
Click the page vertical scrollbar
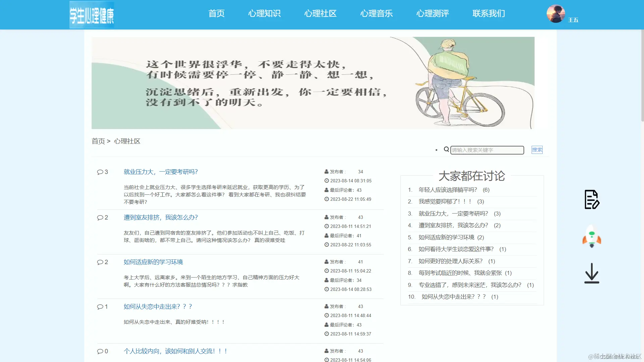(642, 75)
